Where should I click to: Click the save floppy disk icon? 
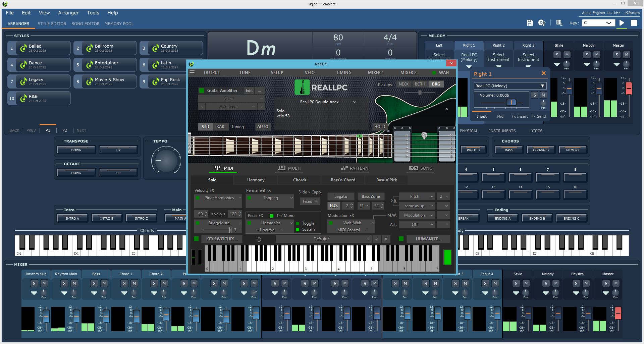(x=530, y=23)
